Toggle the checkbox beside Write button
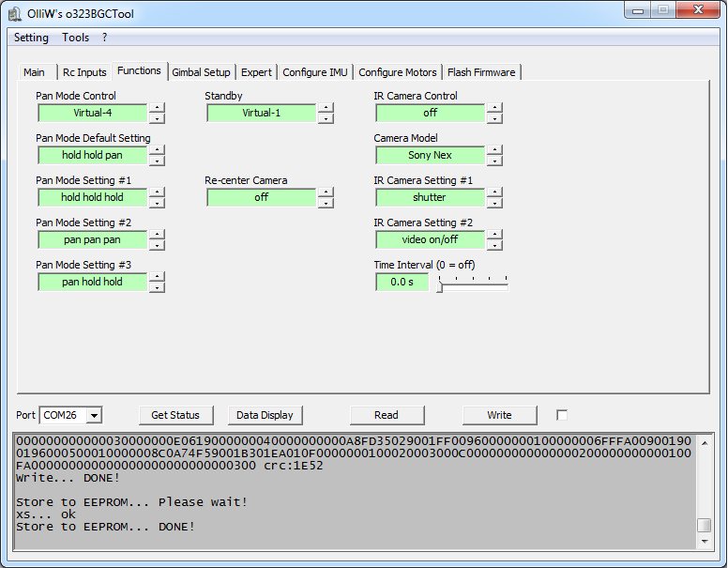This screenshot has width=728, height=568. 562,415
